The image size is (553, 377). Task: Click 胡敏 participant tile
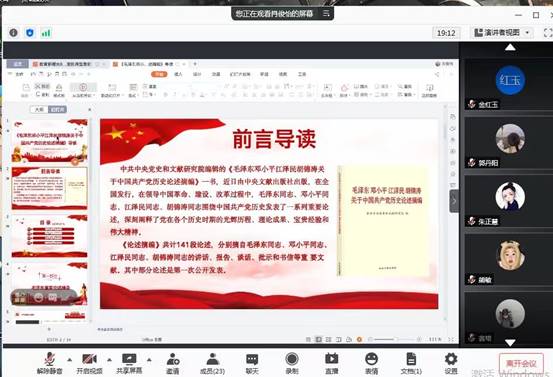click(509, 260)
